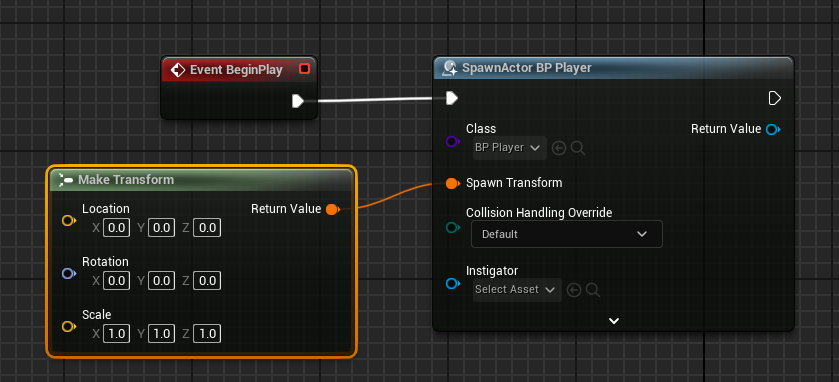Screen dimensions: 839x382
Task: Click the Rotation Y value field
Action: point(161,281)
